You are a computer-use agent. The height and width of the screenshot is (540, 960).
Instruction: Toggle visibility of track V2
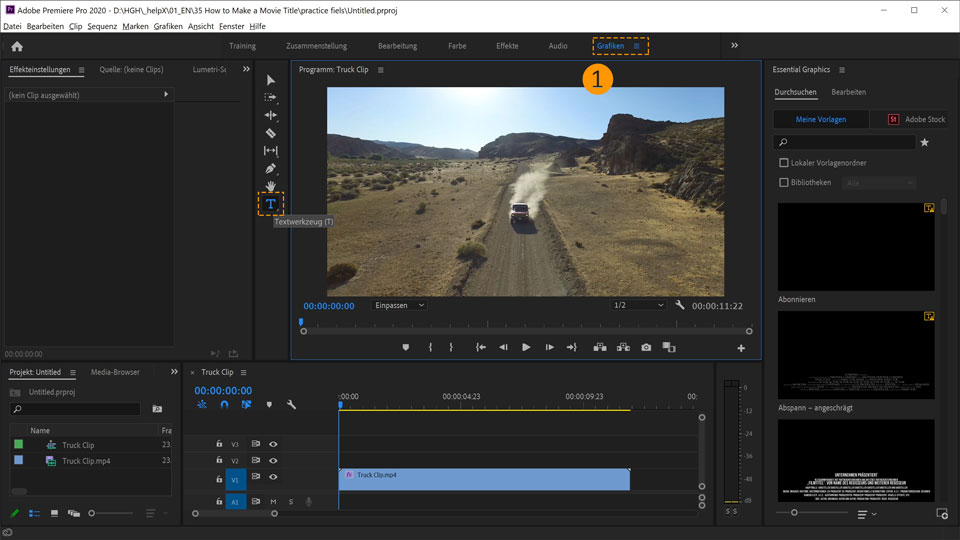pyautogui.click(x=273, y=461)
